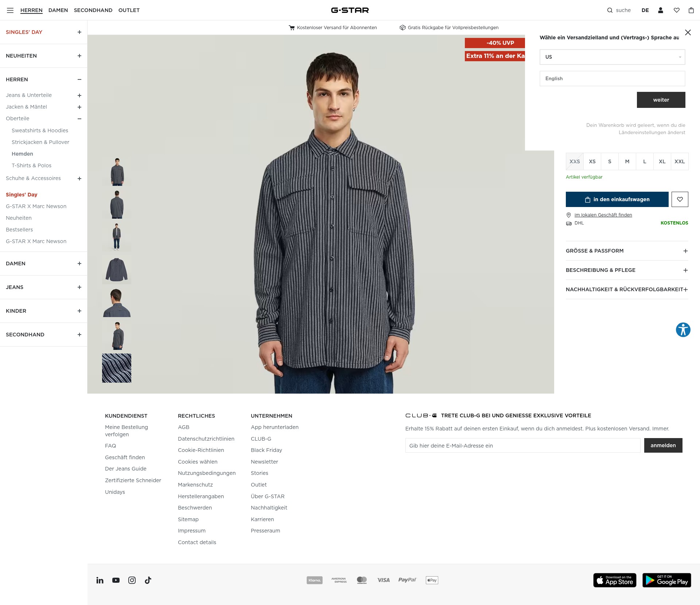Open the Secondhand top navigation tab
This screenshot has width=700, height=605.
pyautogui.click(x=93, y=10)
